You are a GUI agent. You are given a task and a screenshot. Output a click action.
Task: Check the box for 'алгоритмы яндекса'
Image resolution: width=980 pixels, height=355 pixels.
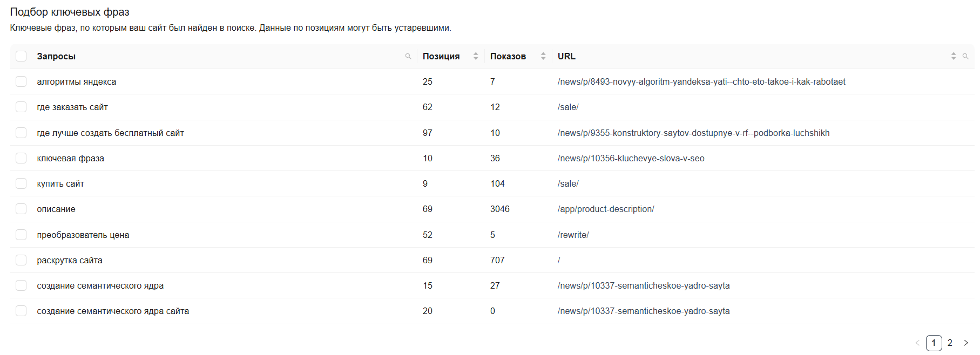[21, 81]
